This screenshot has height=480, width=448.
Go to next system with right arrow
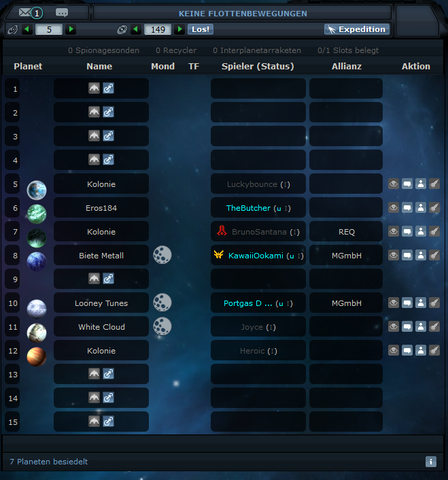point(179,29)
